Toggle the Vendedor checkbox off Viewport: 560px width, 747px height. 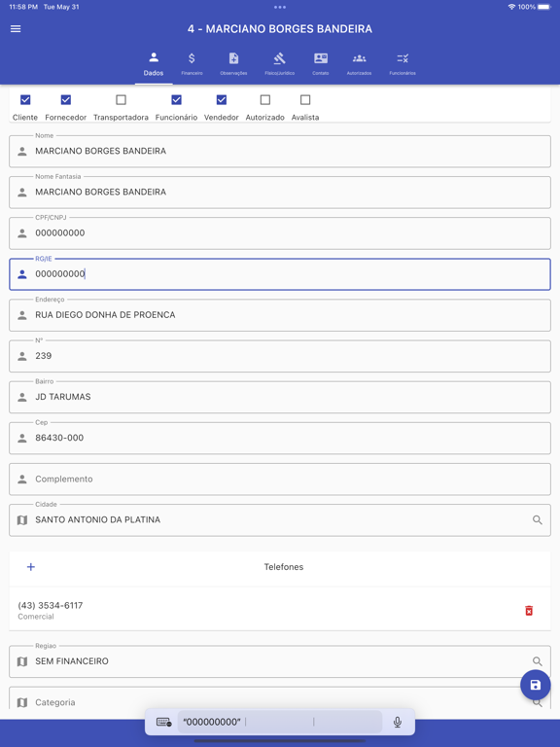point(222,99)
